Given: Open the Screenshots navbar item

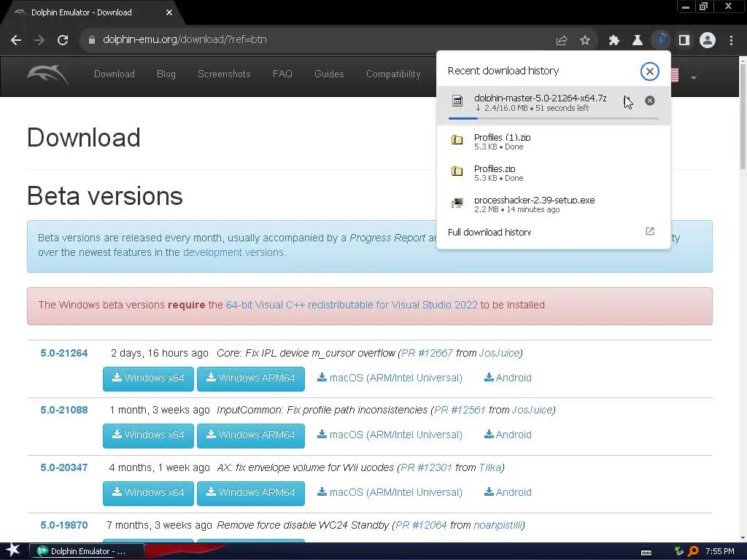Looking at the screenshot, I should [224, 74].
